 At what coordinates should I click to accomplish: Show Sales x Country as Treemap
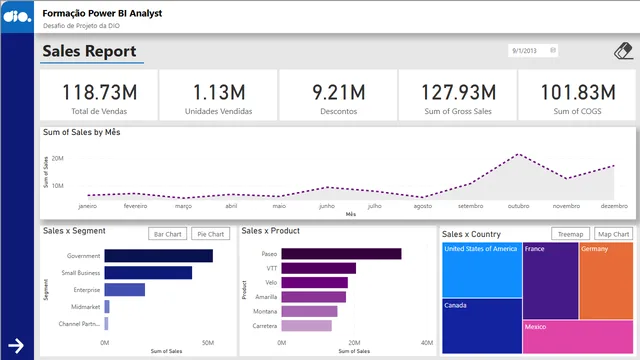pyautogui.click(x=570, y=234)
